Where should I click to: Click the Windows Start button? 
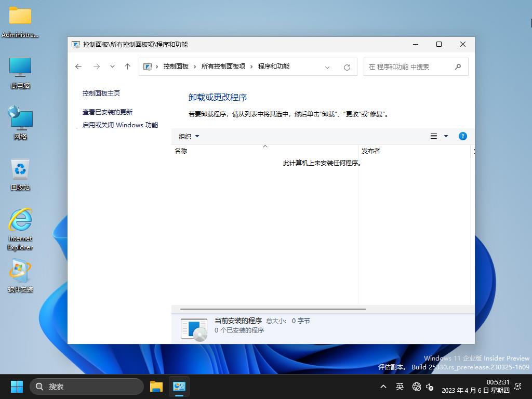tap(17, 387)
